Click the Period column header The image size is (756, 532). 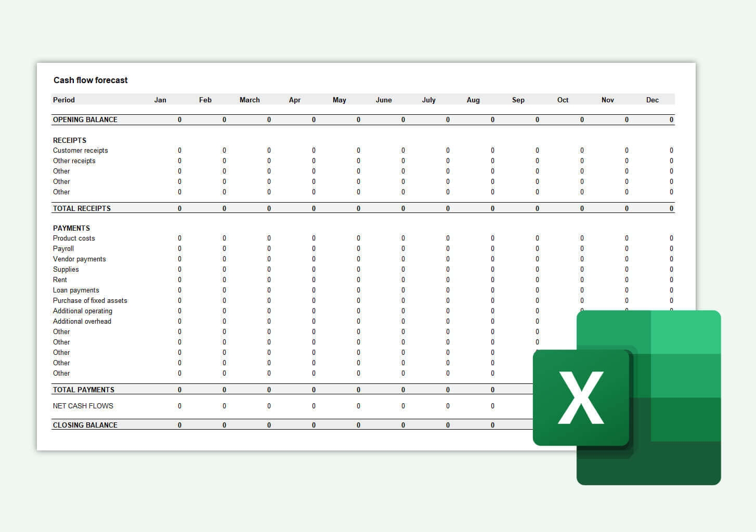tap(63, 100)
